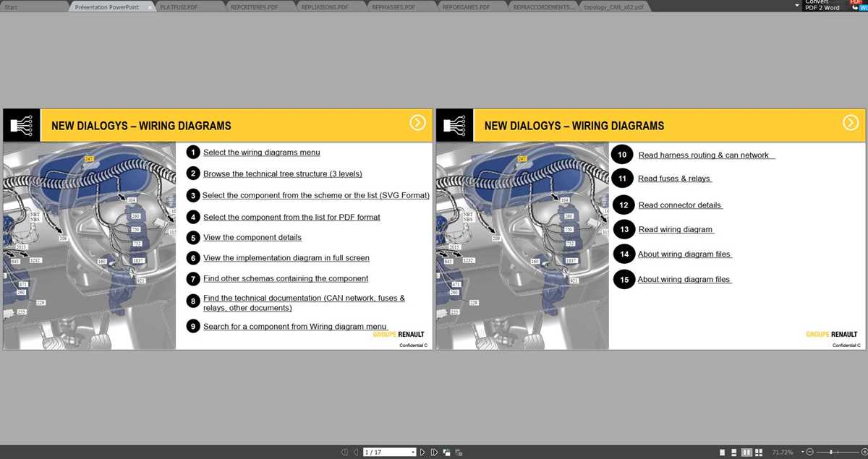Close the Présentation PowerPoint tab
Viewport: 868px width, 459px height.
click(x=150, y=7)
